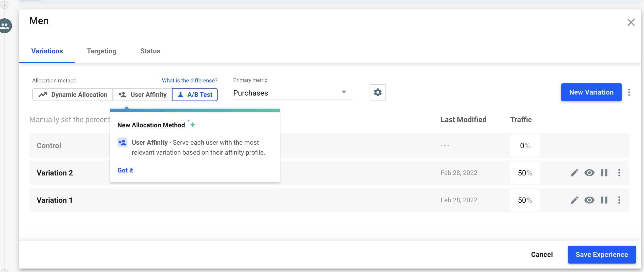Click the New Variation button
The width and height of the screenshot is (644, 272).
(591, 92)
